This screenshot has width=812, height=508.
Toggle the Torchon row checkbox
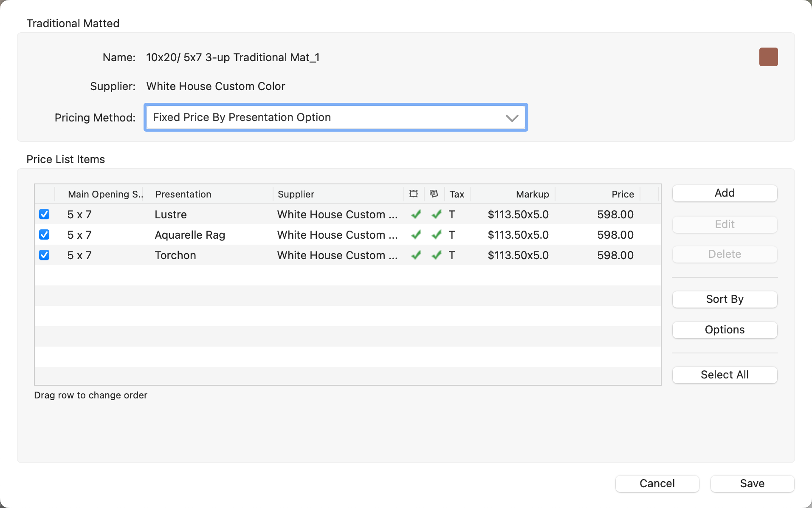(x=44, y=255)
